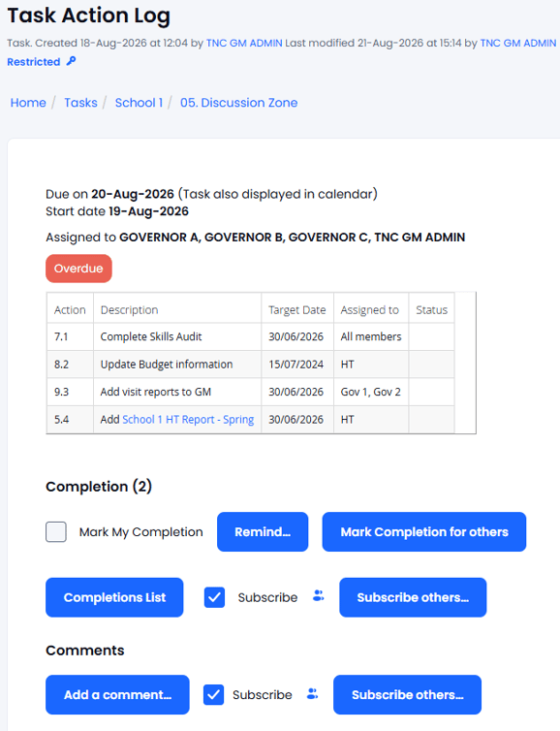The height and width of the screenshot is (731, 560).
Task: Open the Tasks breadcrumb link
Action: pyautogui.click(x=80, y=103)
